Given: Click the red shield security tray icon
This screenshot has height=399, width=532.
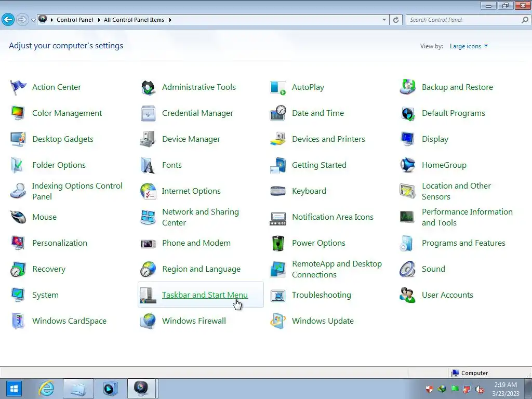Looking at the screenshot, I should coord(430,389).
